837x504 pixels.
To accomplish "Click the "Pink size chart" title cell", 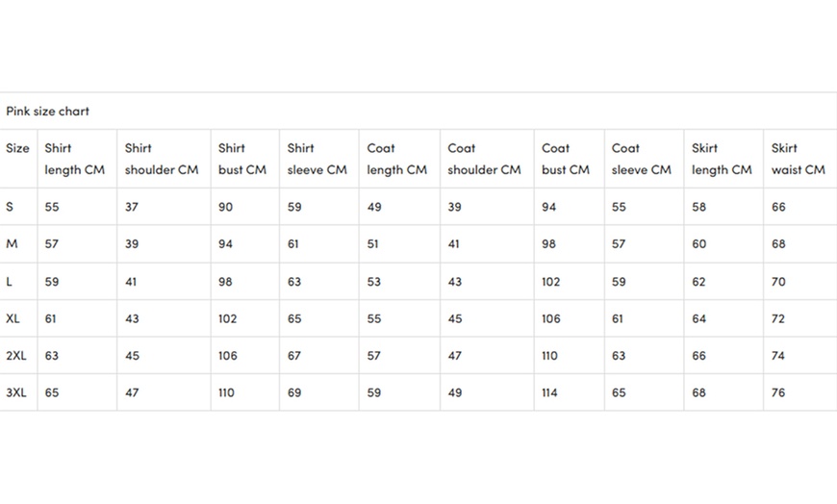I will (48, 112).
